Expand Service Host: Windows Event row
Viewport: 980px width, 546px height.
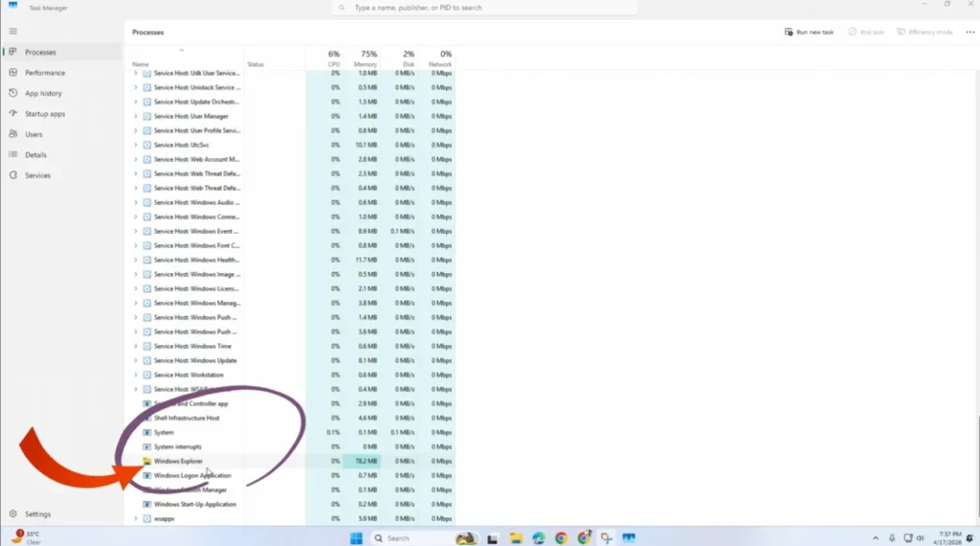(136, 232)
